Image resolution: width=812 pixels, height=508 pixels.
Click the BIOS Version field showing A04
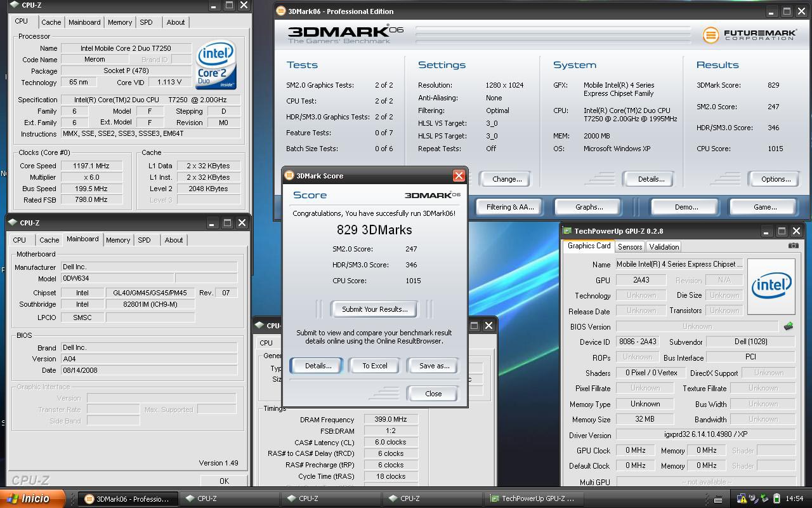pos(149,359)
